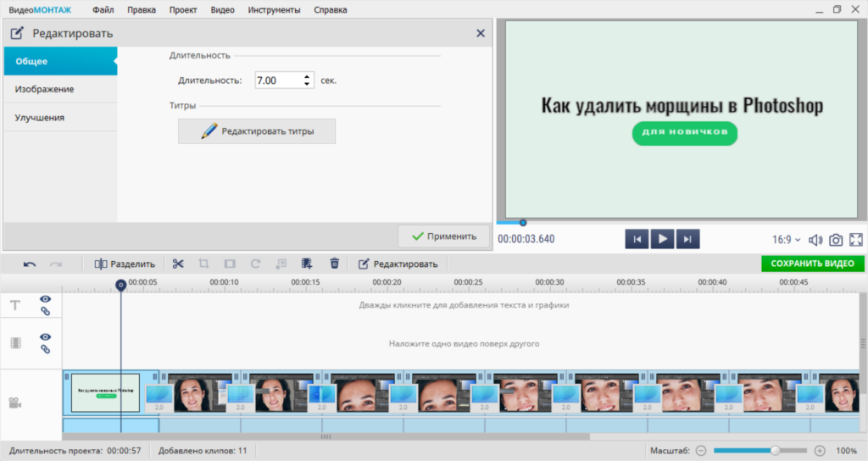This screenshot has height=461, width=868.
Task: Click the overlay hint Наложите одно видео
Action: (464, 344)
